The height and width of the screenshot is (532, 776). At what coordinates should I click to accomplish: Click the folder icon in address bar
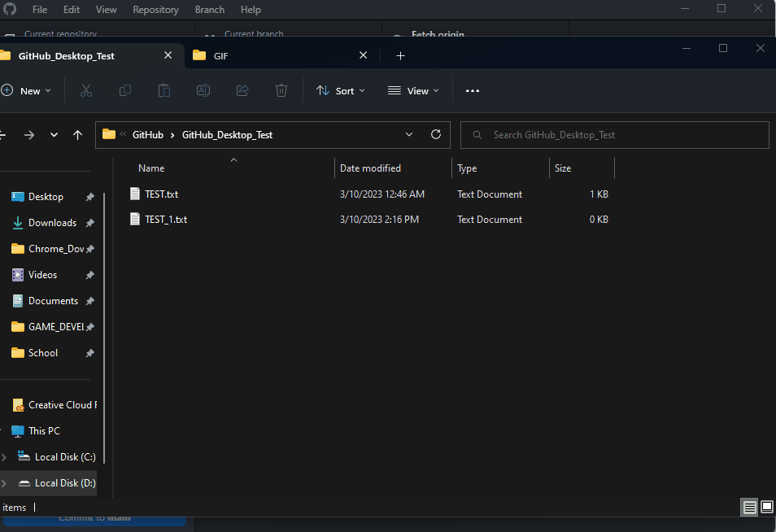109,134
